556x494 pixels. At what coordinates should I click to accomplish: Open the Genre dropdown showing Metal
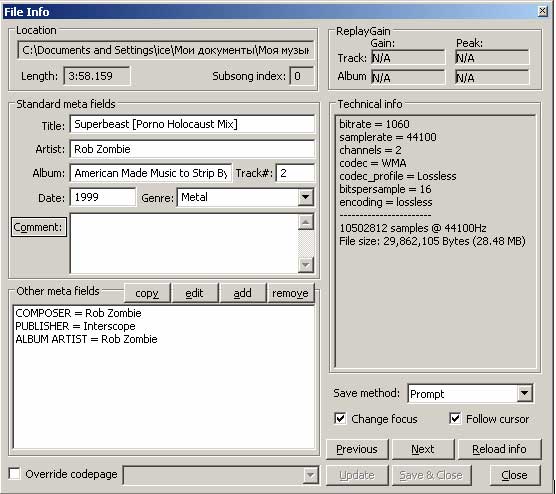(305, 197)
